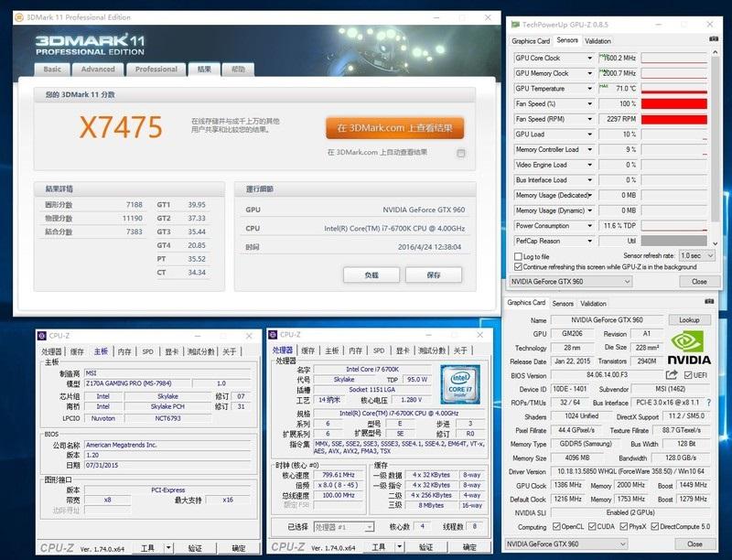This screenshot has height=560, width=732.
Task: Click the 负载 button in 3DMark
Action: coord(371,275)
